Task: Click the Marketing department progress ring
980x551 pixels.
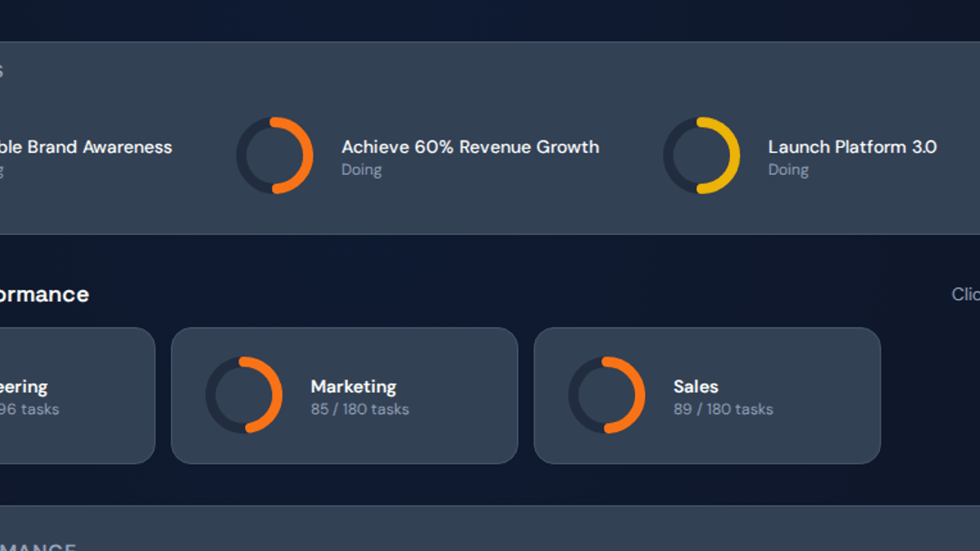Action: [x=244, y=395]
